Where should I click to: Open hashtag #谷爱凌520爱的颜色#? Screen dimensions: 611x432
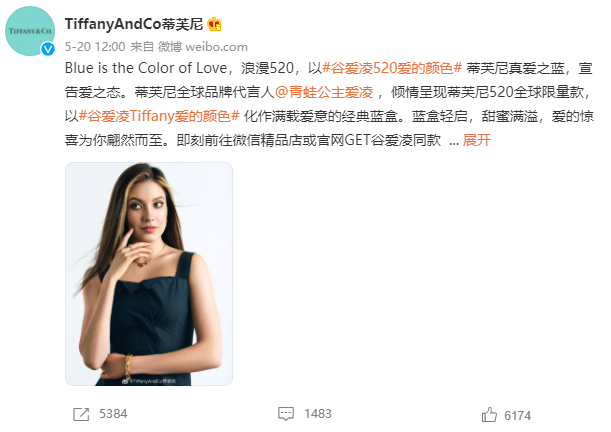click(392, 68)
